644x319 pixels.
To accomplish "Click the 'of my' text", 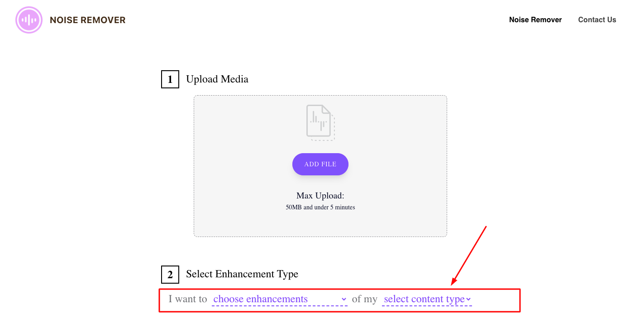I will tap(364, 299).
